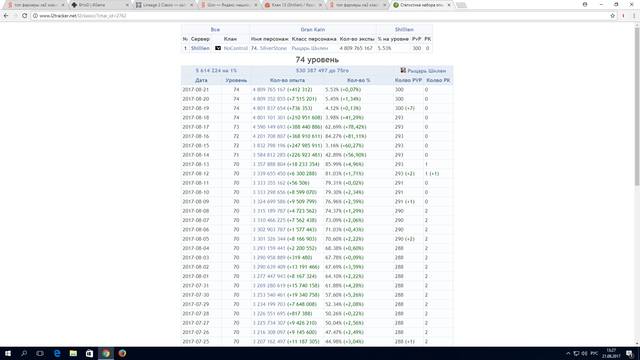Open the NoControl clan link
640x360 pixels.
236,48
